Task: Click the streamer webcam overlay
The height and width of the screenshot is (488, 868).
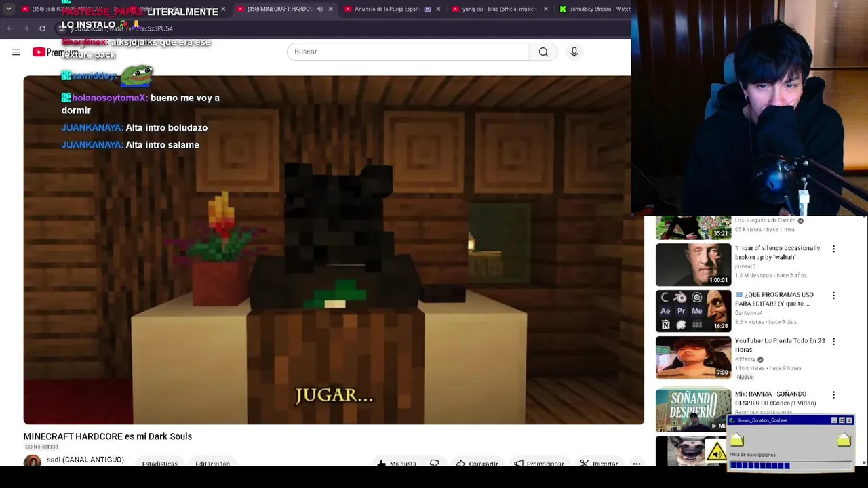Action: coord(749,108)
